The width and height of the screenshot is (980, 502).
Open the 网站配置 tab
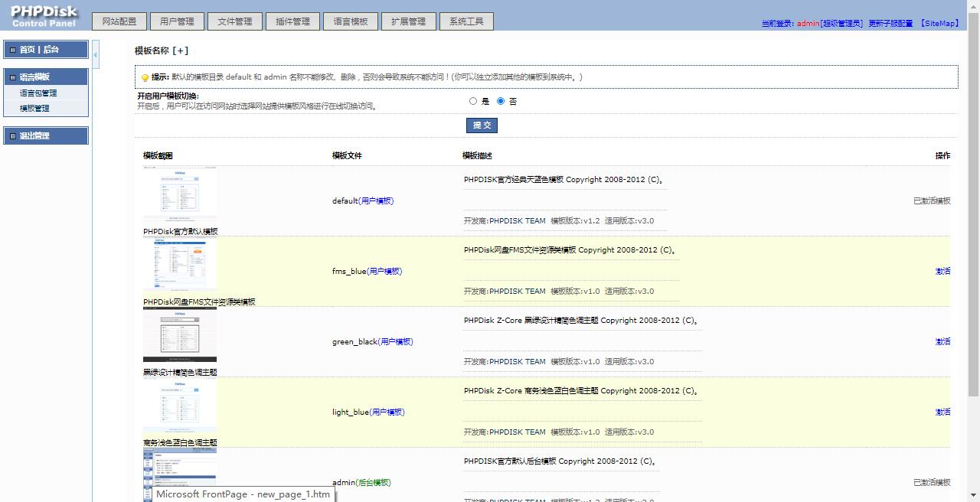pos(119,21)
